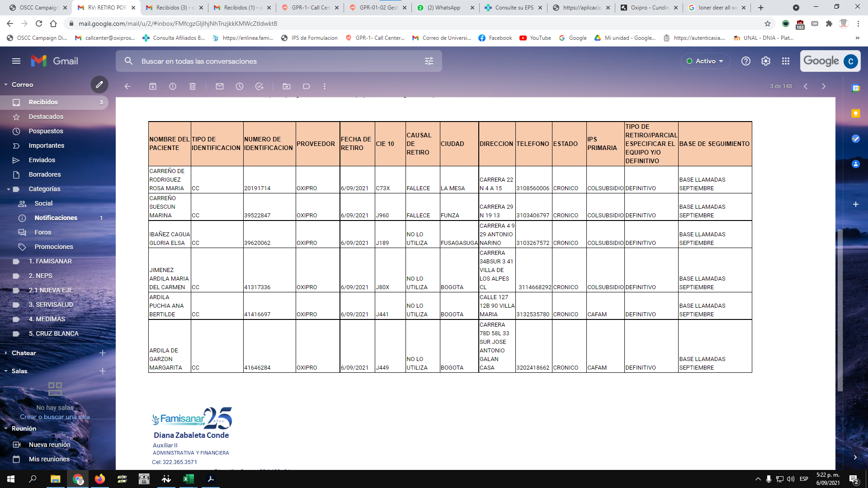Switch to loner deer all tab
Image resolution: width=868 pixels, height=488 pixels.
tap(717, 8)
